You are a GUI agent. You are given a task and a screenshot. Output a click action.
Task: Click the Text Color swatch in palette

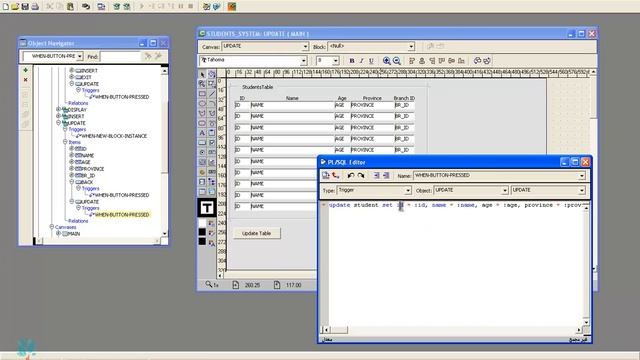point(202,242)
